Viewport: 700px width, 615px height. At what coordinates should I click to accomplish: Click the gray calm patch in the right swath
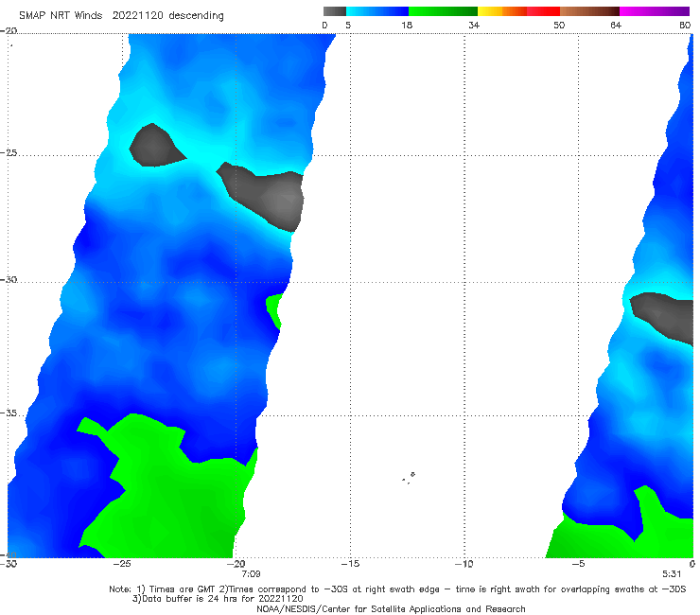pos(665,315)
